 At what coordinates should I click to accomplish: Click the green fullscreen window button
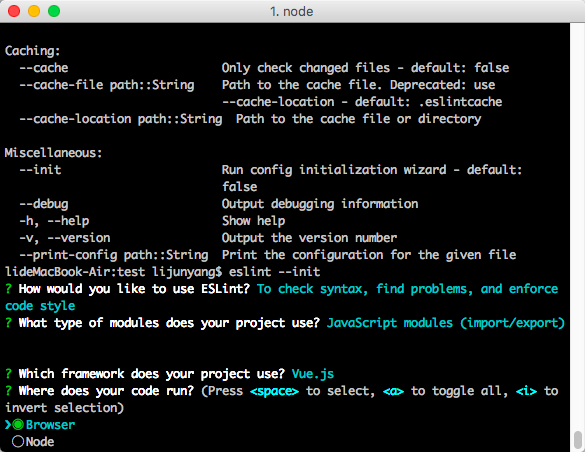pos(54,11)
